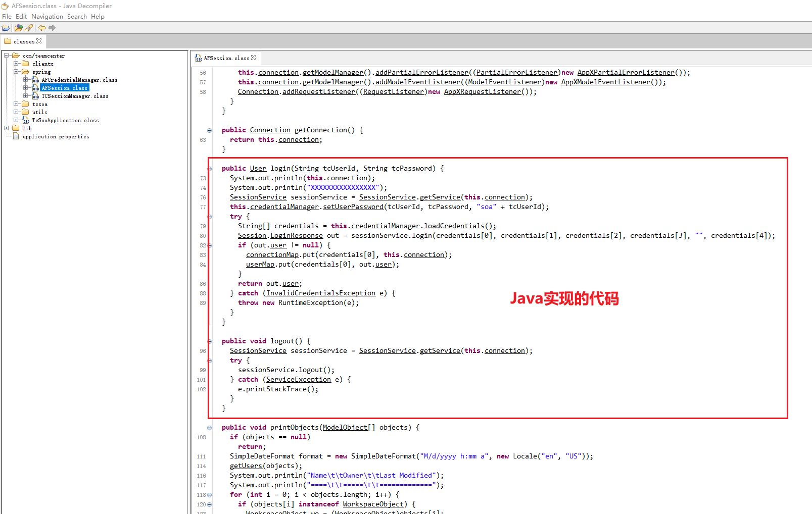Expand the utils folder node
812x514 pixels.
[x=16, y=112]
